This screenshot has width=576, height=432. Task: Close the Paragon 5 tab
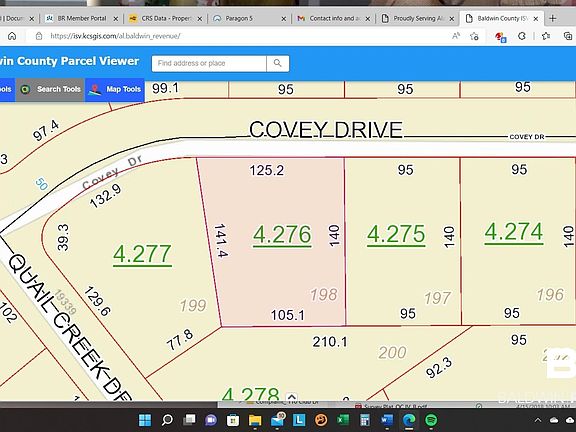[284, 18]
